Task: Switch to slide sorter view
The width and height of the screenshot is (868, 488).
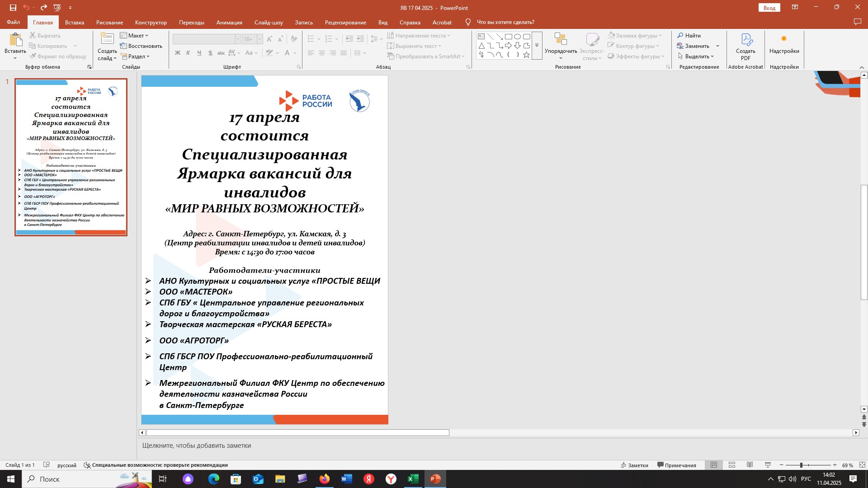Action: (x=732, y=465)
